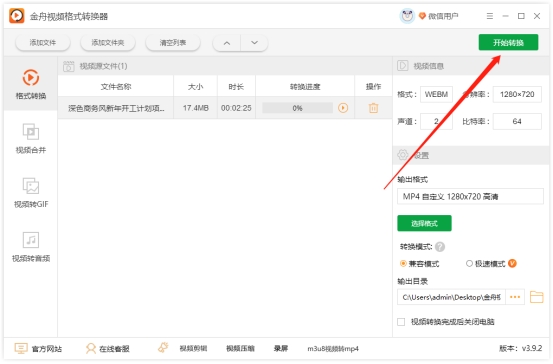Click the 0% conversion progress bar
The image size is (553, 364).
[297, 108]
